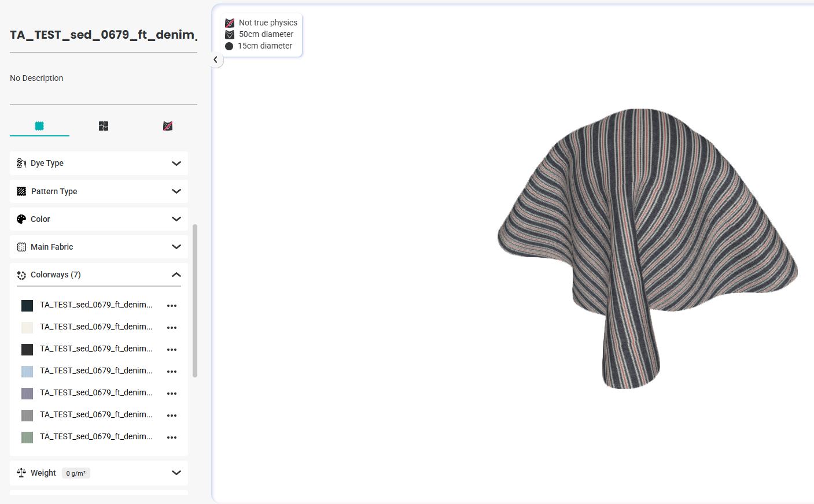The height and width of the screenshot is (504, 814).
Task: Collapse the Colorways (7) section
Action: (176, 275)
